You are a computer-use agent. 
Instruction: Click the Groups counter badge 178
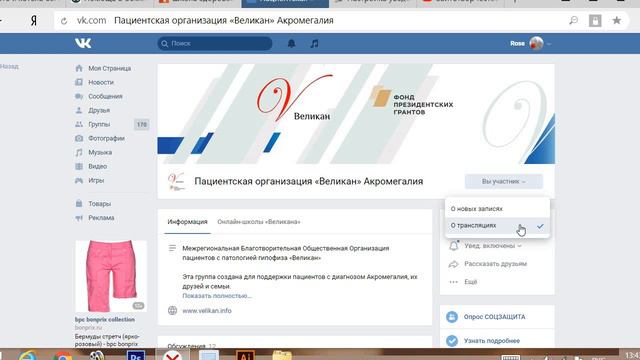tap(142, 124)
